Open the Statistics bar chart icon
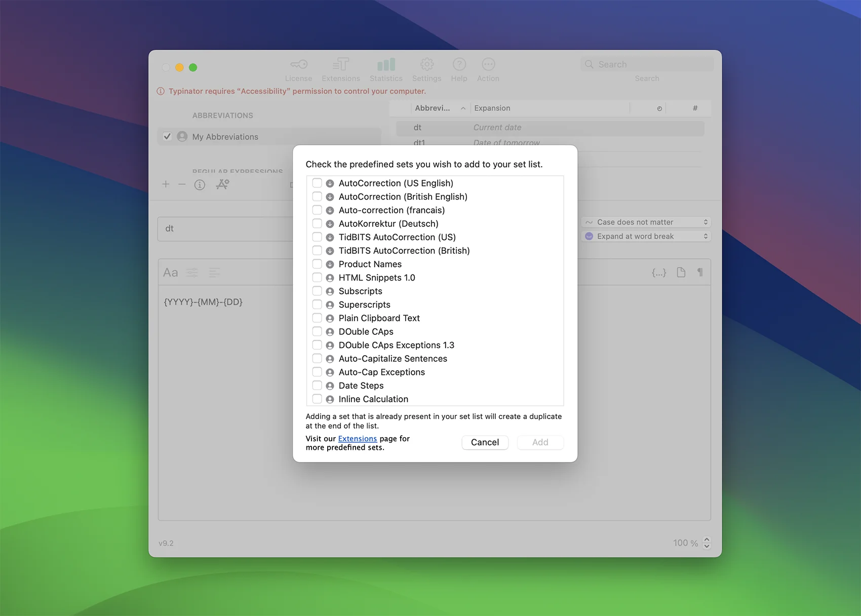 [386, 64]
